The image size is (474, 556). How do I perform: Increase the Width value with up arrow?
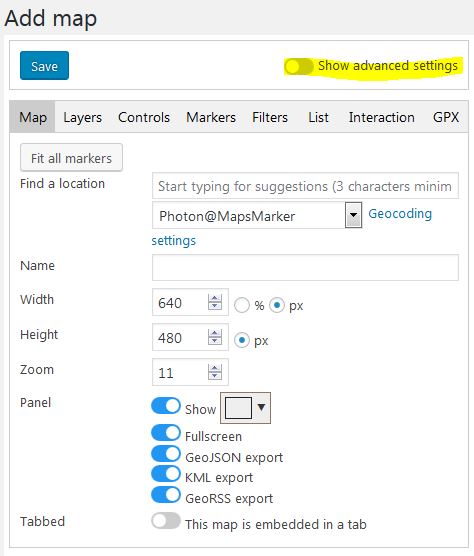(214, 298)
